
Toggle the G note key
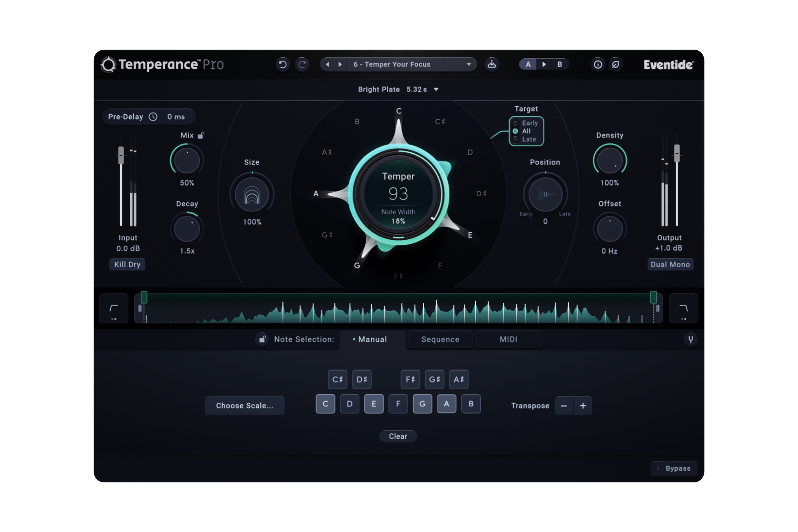point(422,404)
